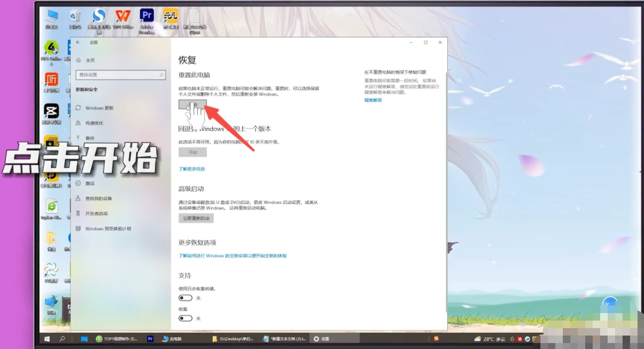The height and width of the screenshot is (349, 644).
Task: Click the search magnifier in 查找设置 box
Action: [x=161, y=75]
